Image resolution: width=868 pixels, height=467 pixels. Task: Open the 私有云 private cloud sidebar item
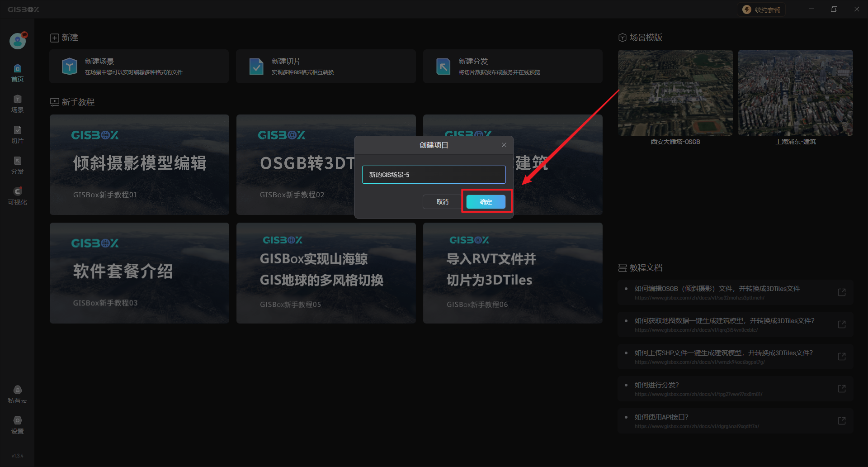tap(17, 394)
